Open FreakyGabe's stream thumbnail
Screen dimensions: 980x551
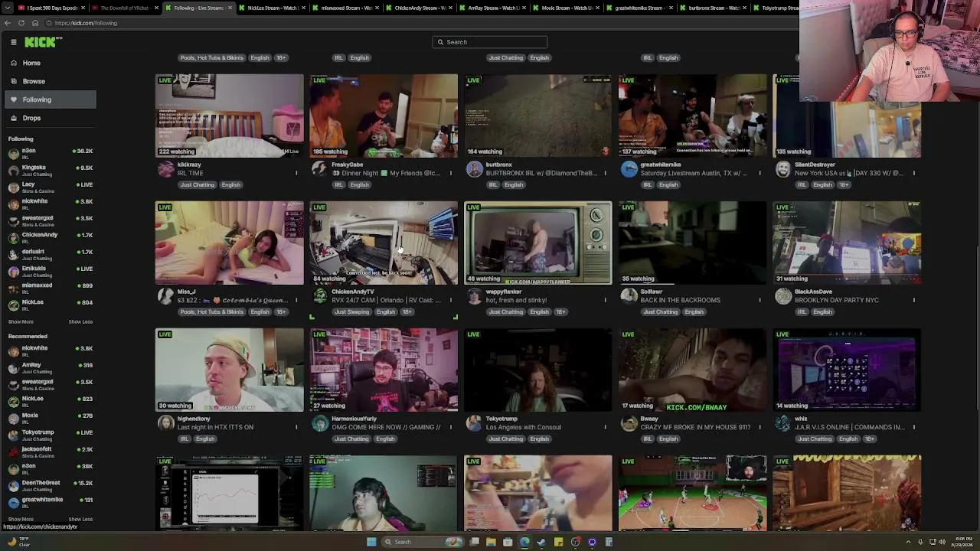384,116
